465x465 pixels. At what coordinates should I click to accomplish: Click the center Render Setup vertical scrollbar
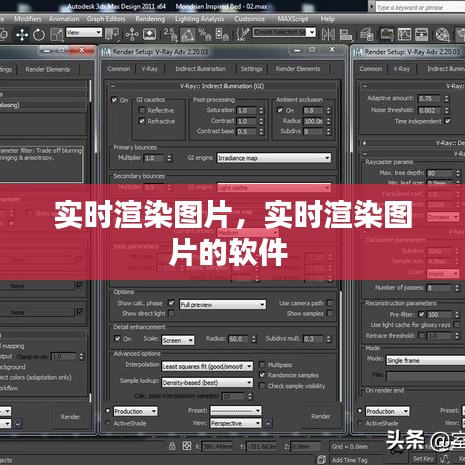tap(340, 345)
